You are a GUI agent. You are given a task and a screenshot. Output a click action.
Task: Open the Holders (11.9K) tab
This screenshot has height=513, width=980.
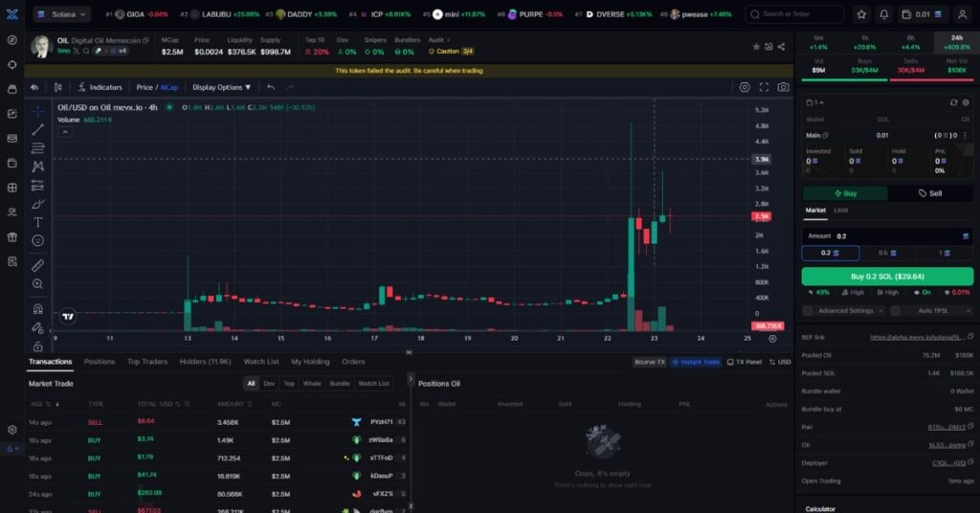[x=205, y=362]
